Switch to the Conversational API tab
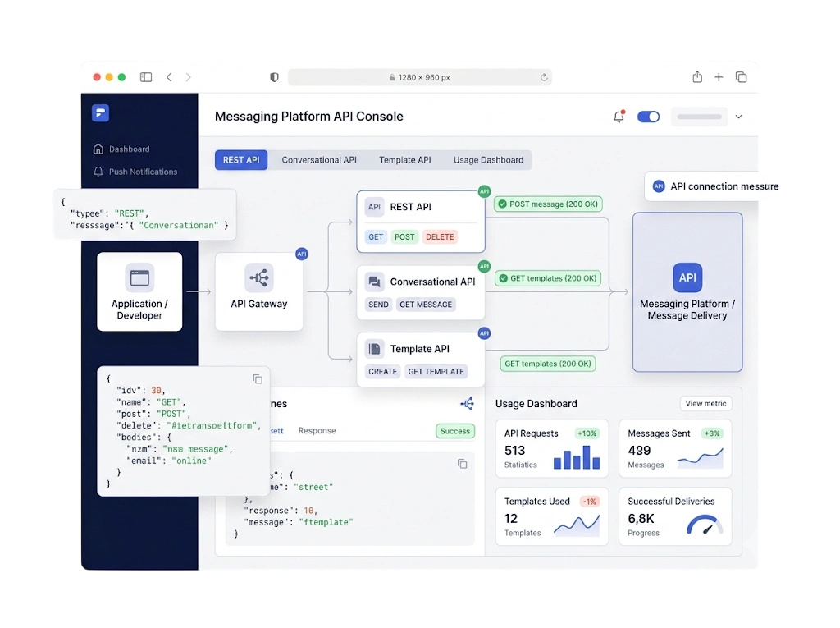The height and width of the screenshot is (628, 840). [x=319, y=160]
